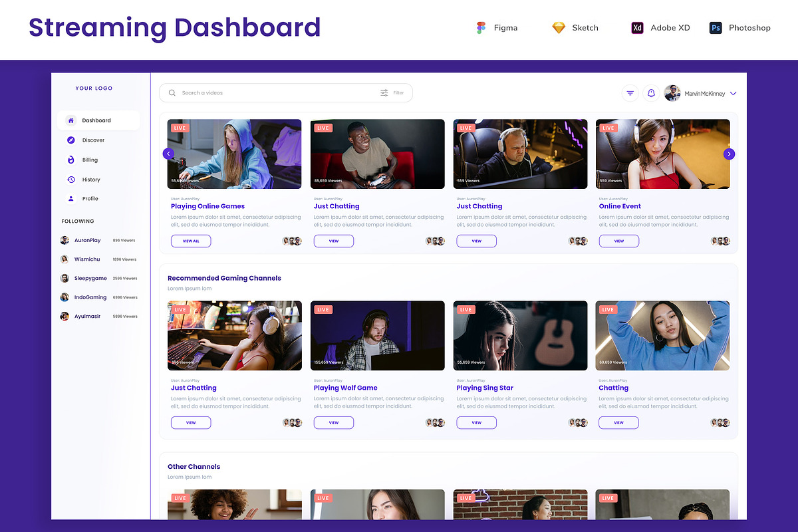This screenshot has height=532, width=798.
Task: Click viewer avatars under Online Event card
Action: (x=721, y=241)
